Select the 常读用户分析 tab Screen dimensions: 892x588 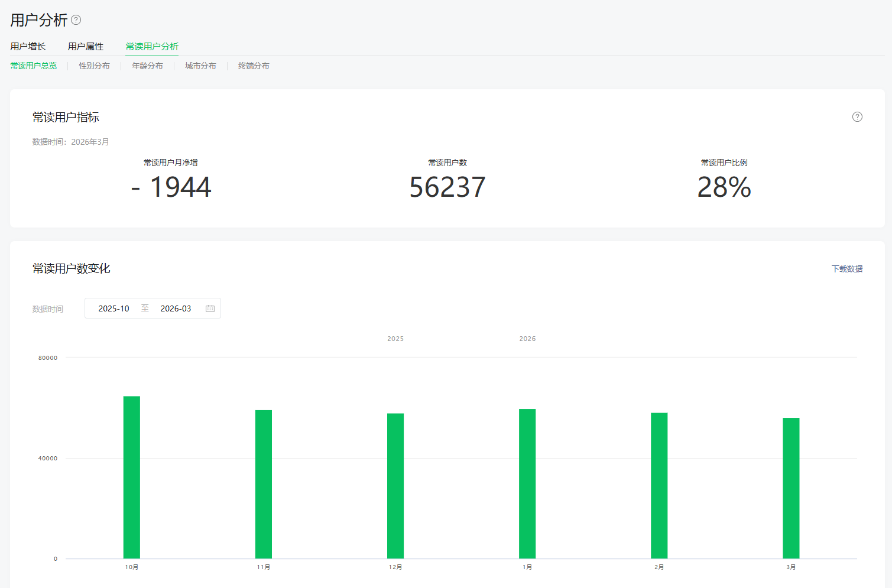click(x=152, y=47)
